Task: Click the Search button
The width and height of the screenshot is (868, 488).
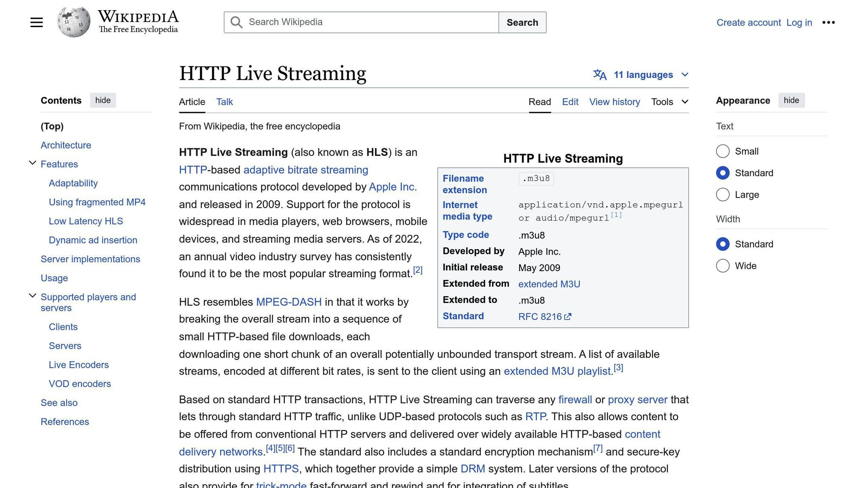Action: (x=522, y=22)
